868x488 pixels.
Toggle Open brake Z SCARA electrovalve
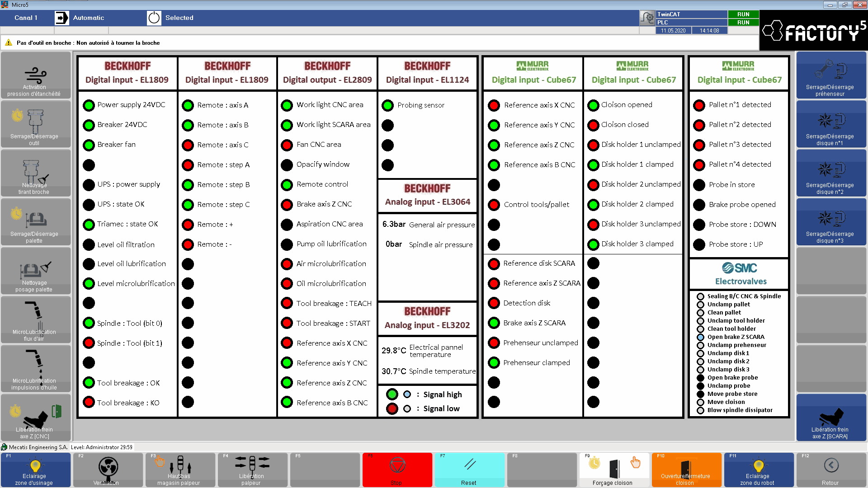[x=700, y=337]
